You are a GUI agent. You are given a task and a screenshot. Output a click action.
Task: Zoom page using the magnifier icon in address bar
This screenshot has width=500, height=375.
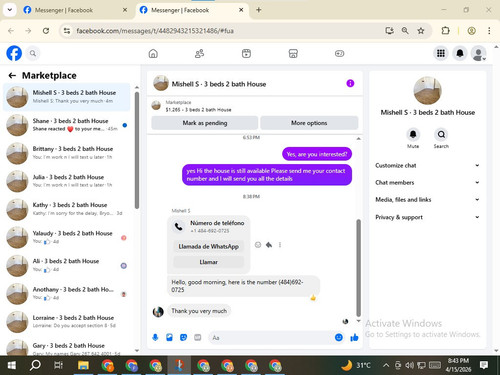click(405, 31)
